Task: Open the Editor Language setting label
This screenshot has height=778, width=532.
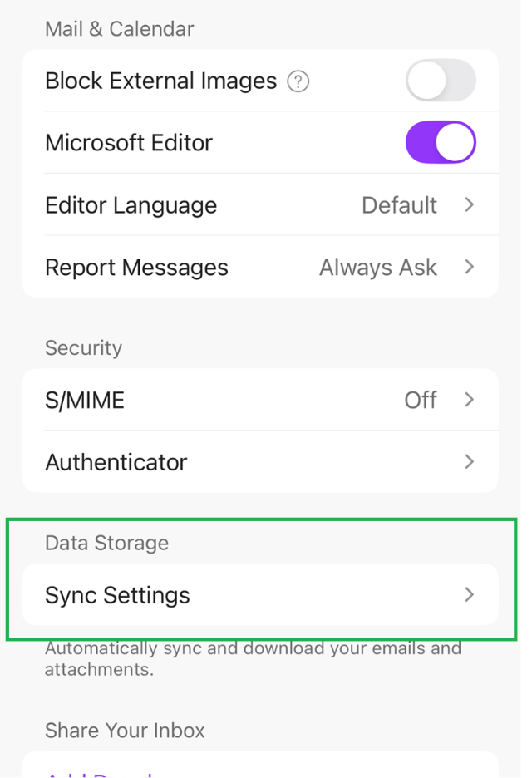Action: 131,205
